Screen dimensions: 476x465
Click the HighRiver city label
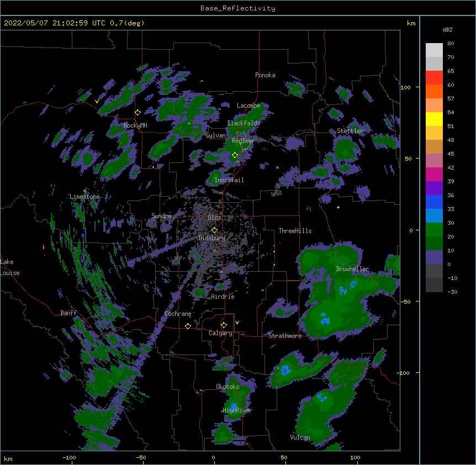pyautogui.click(x=237, y=410)
